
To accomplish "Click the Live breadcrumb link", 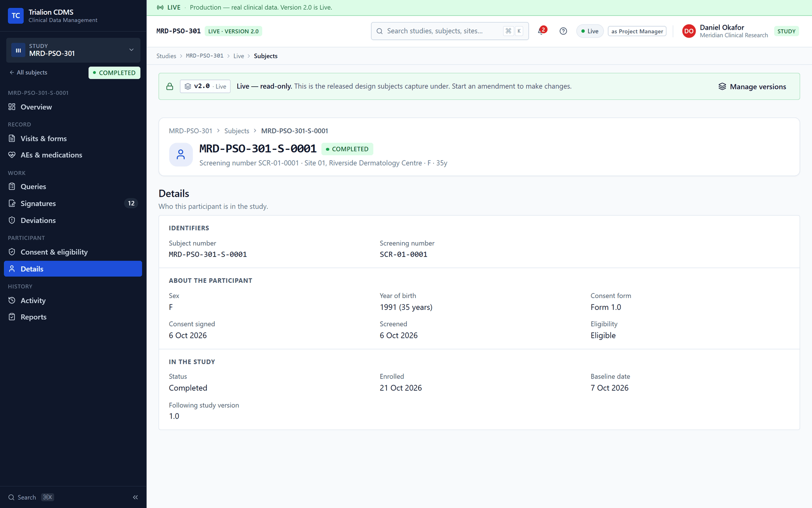I will click(x=239, y=56).
